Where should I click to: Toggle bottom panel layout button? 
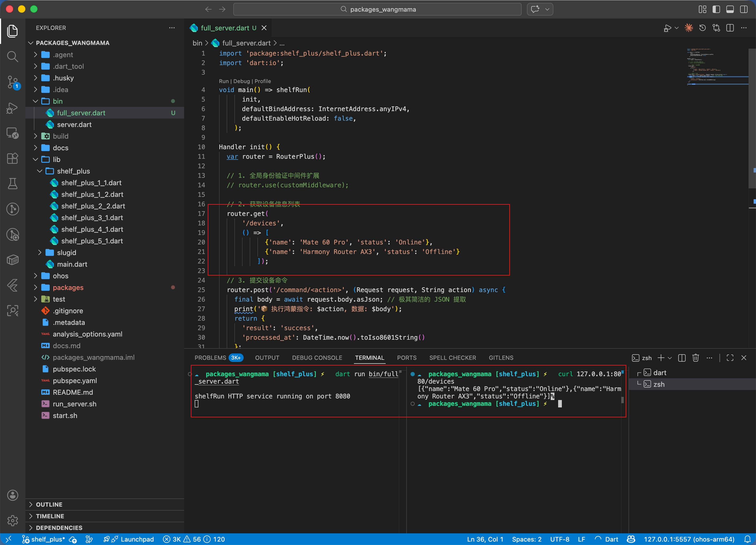pos(730,9)
